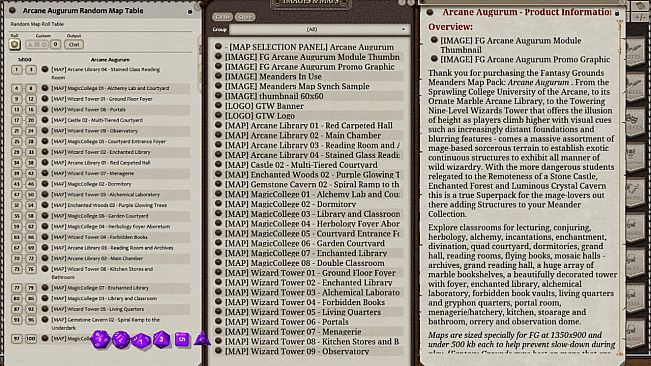Open link icon for Wizard Tower 06 - Portals in table
The width and height of the screenshot is (651, 366).
coord(45,110)
